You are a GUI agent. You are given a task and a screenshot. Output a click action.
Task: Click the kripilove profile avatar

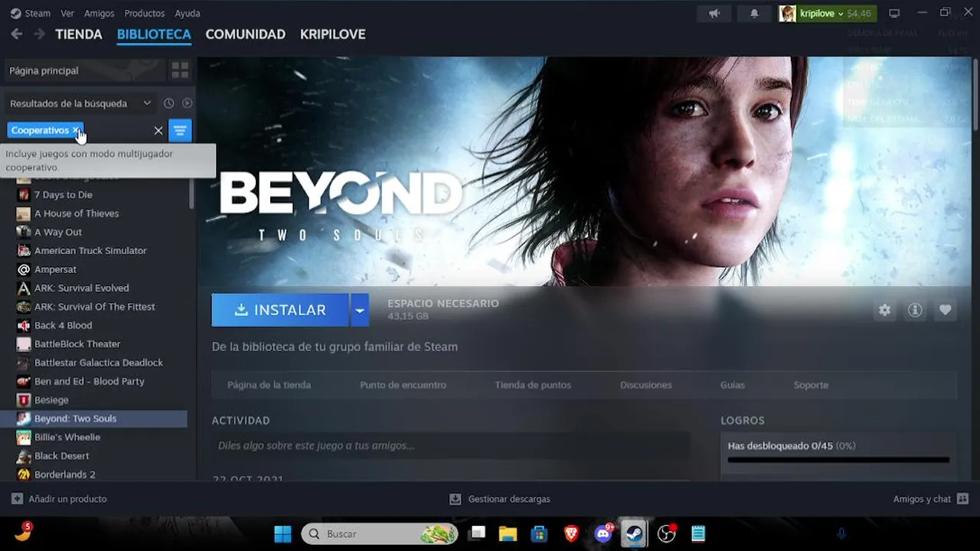[x=787, y=13]
